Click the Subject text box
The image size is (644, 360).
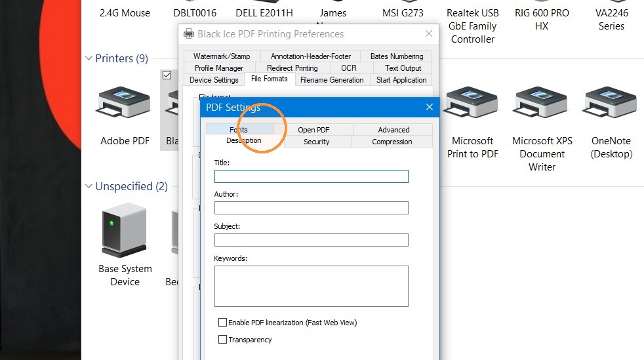tap(312, 240)
